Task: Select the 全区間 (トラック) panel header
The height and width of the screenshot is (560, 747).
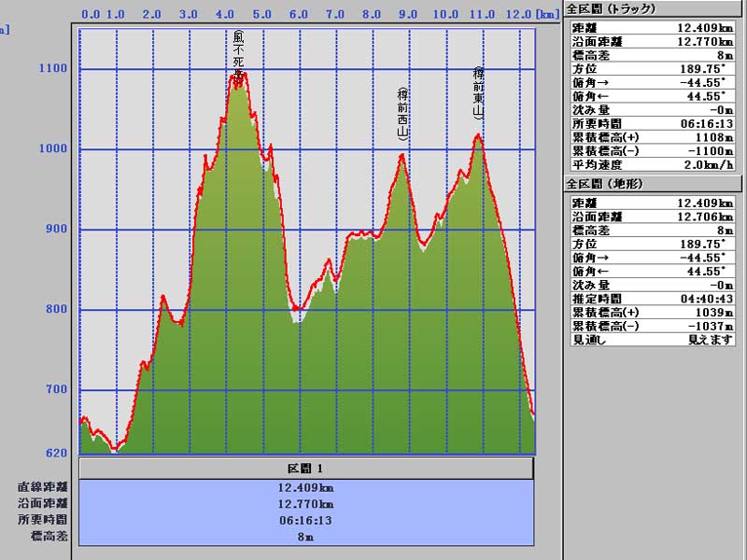Action: pyautogui.click(x=611, y=8)
